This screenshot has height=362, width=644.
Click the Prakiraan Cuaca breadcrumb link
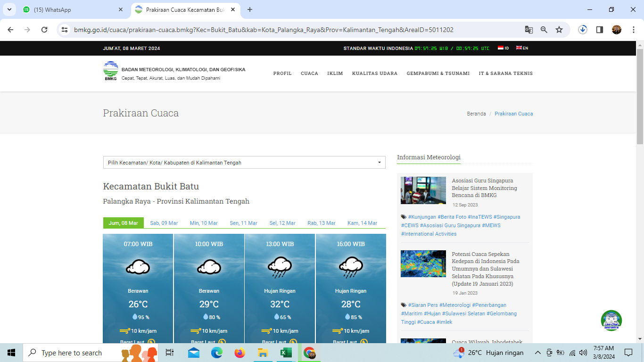pyautogui.click(x=514, y=114)
